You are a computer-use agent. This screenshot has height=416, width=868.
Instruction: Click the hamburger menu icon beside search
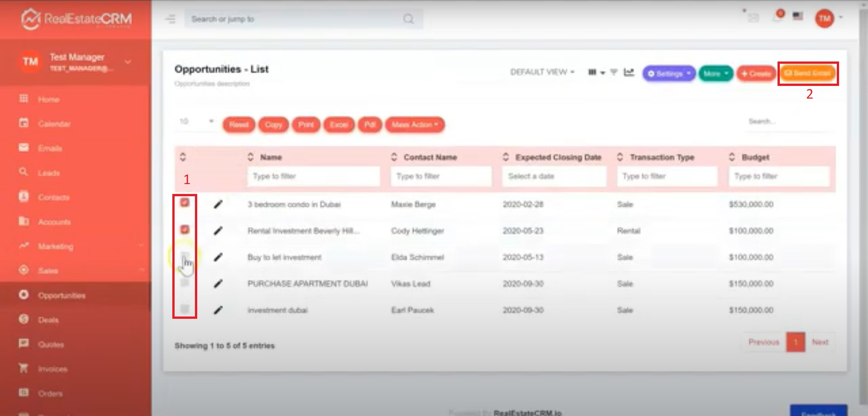[x=171, y=19]
